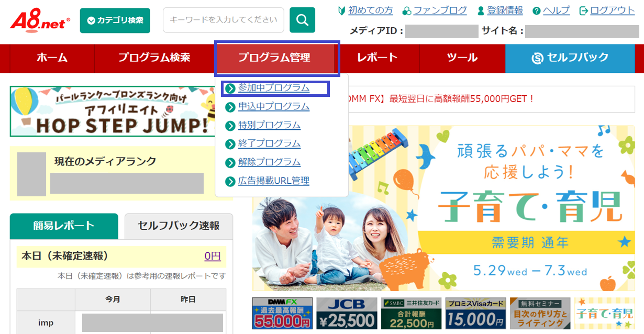Click inside the keyword search field
This screenshot has height=334, width=644.
pos(223,19)
